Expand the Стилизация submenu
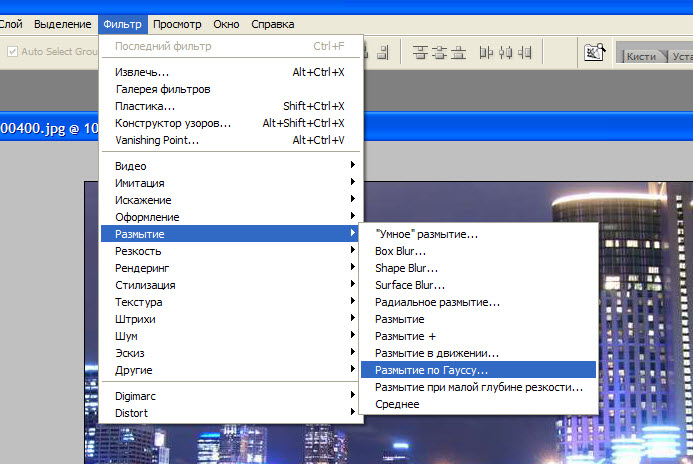 (230, 285)
